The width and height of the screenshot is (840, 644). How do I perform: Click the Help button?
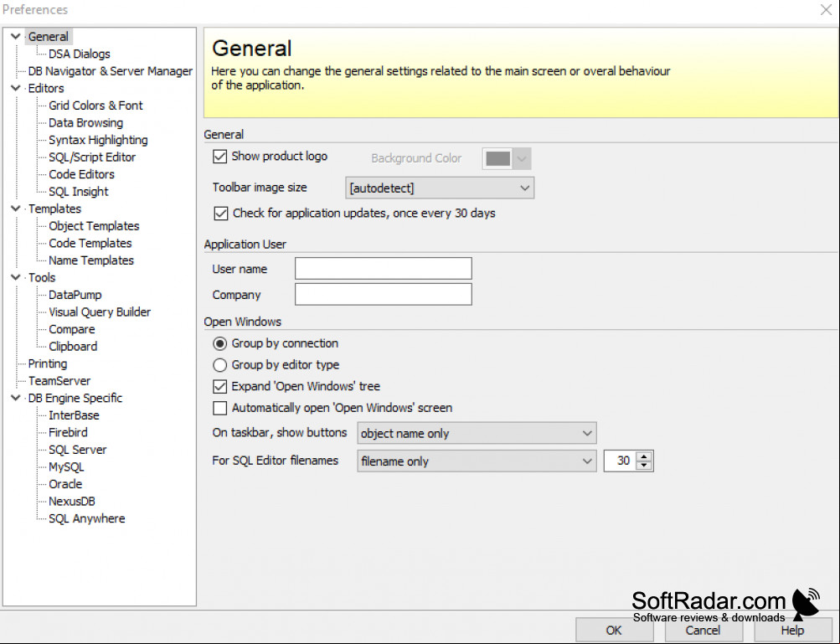(x=792, y=630)
